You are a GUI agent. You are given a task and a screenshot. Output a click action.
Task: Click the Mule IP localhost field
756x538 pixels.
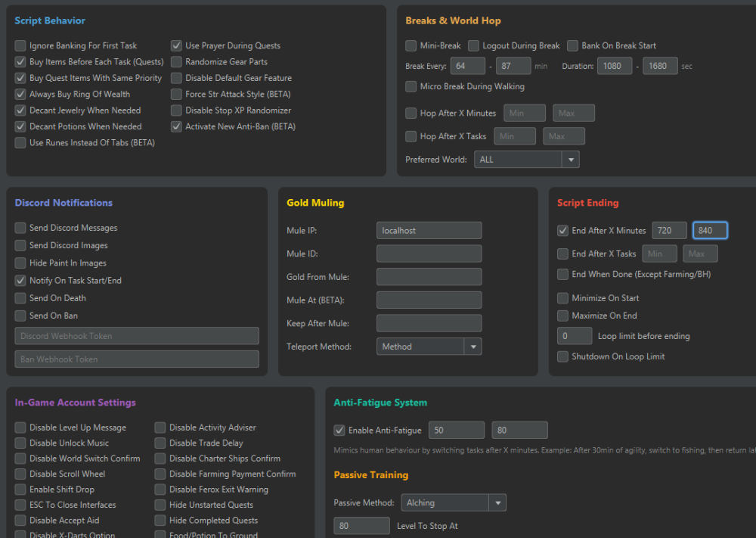coord(429,231)
